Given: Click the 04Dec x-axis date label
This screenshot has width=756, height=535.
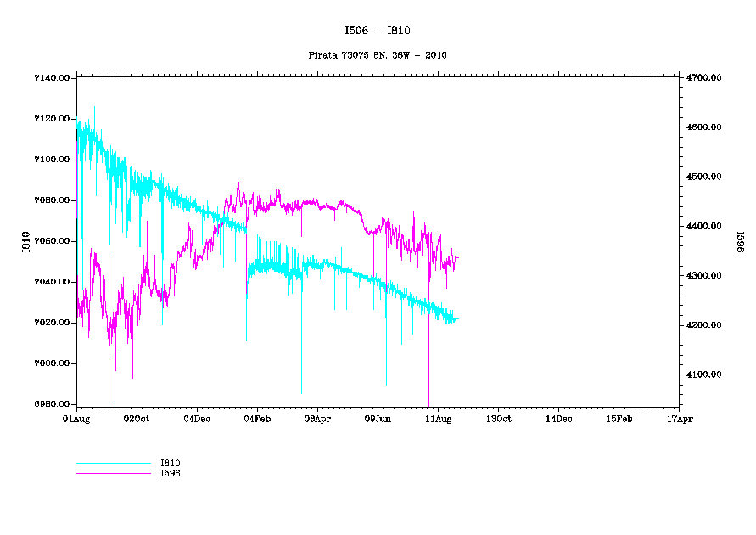Looking at the screenshot, I should pos(197,419).
